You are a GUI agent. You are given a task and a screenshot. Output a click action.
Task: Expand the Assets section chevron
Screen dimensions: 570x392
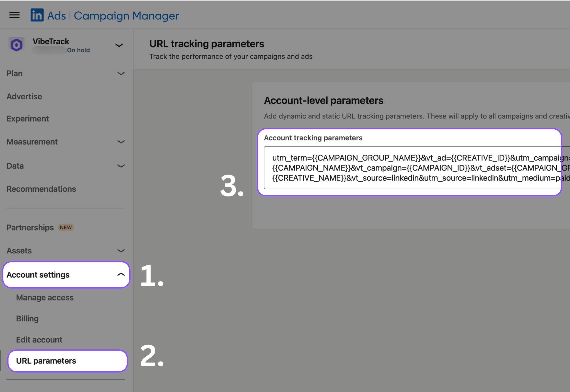click(x=121, y=251)
